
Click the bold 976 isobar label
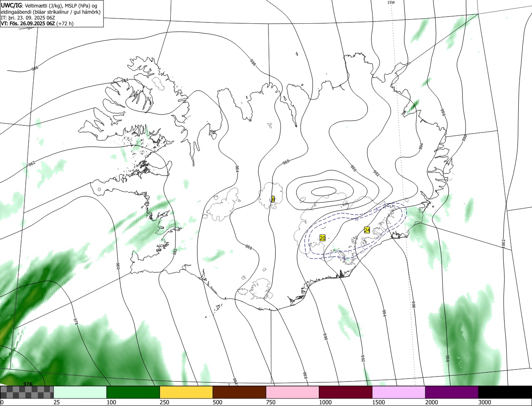[28, 384]
